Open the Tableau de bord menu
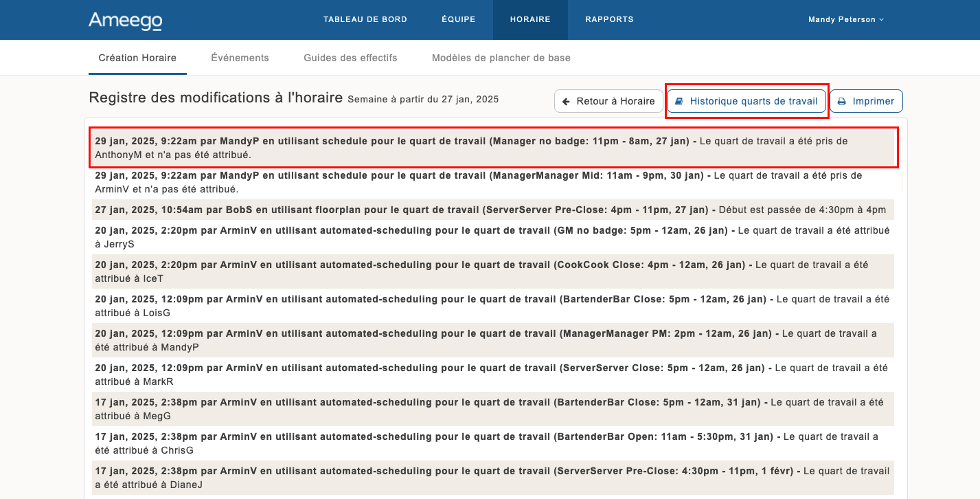980x499 pixels. pos(365,20)
